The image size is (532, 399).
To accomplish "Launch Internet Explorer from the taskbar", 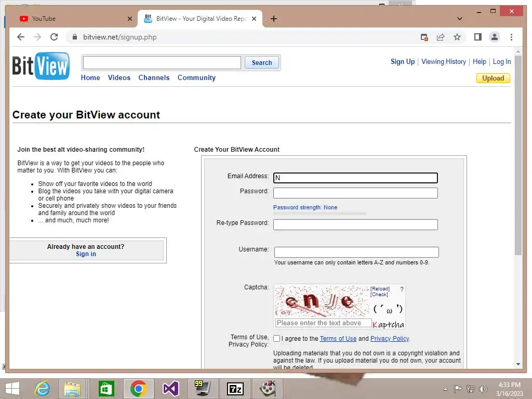I will point(42,389).
